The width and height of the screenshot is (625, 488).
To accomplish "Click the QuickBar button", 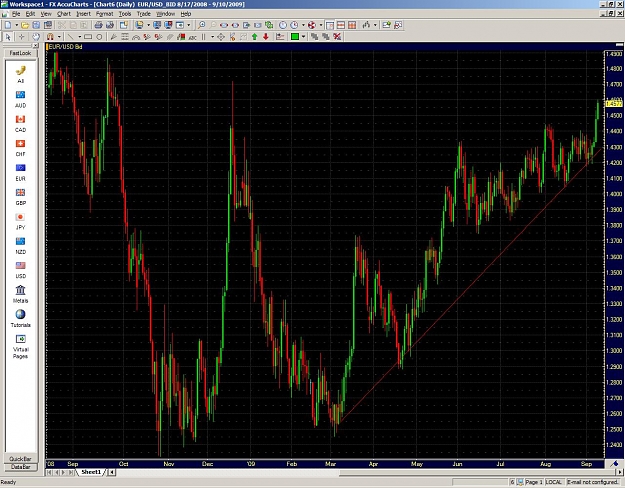I will click(20, 458).
